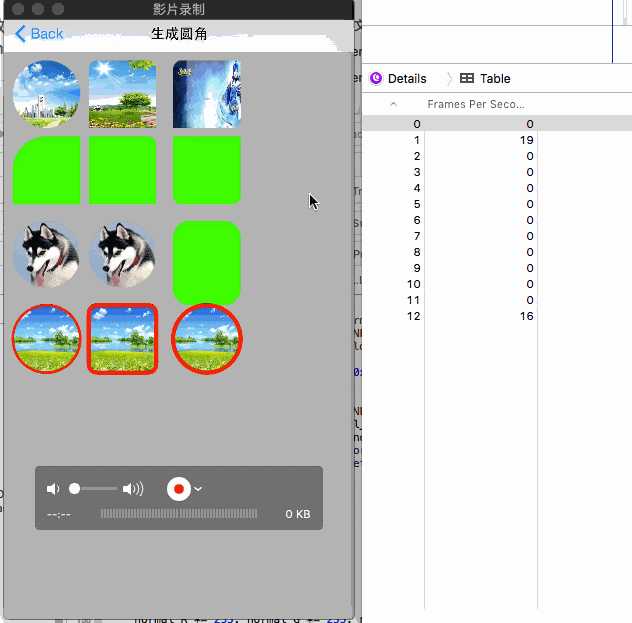The height and width of the screenshot is (623, 632).
Task: Select table row 5 in Instruments
Action: 497,204
